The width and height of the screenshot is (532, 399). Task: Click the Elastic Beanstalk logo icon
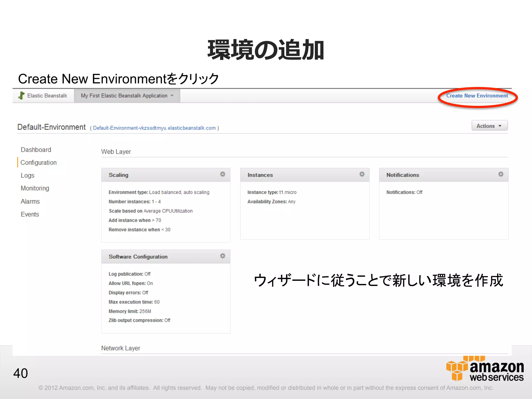pyautogui.click(x=21, y=96)
